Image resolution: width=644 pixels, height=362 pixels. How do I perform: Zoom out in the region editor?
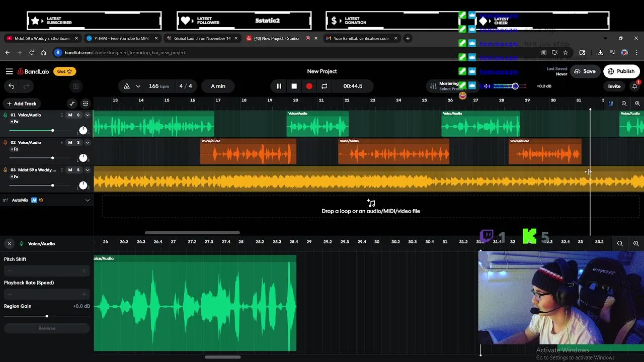620,243
